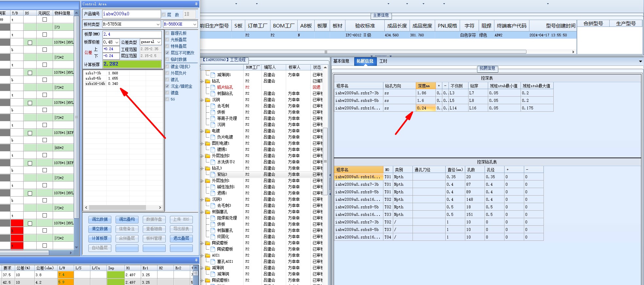
Task: Click folder icon of 陶瓷磨板 group
Action: [208, 243]
